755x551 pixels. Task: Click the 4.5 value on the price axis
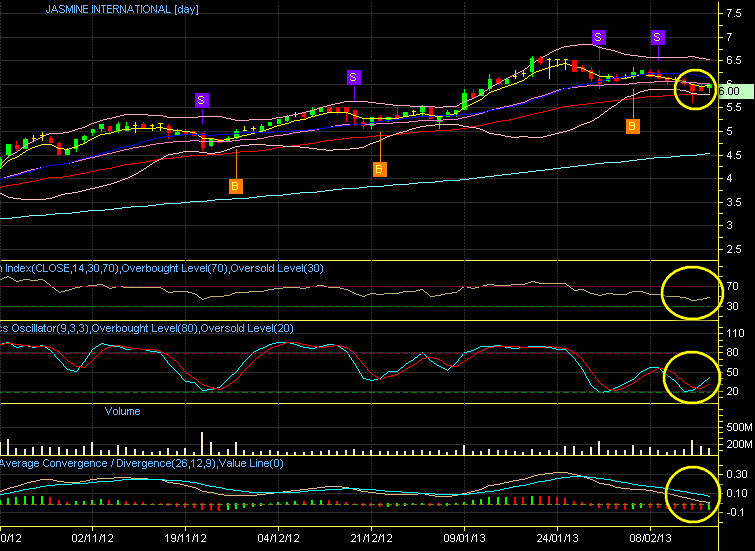734,155
